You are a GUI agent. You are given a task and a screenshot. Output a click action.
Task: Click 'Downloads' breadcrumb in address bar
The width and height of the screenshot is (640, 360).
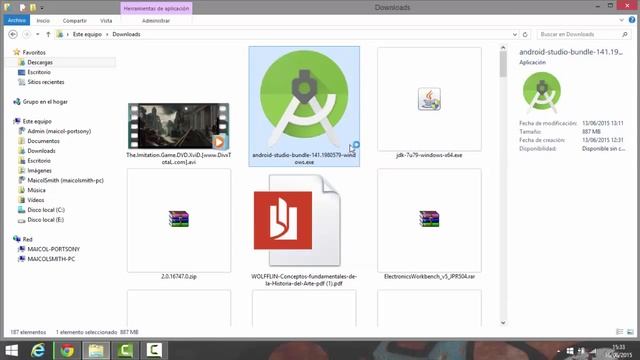pyautogui.click(x=127, y=34)
